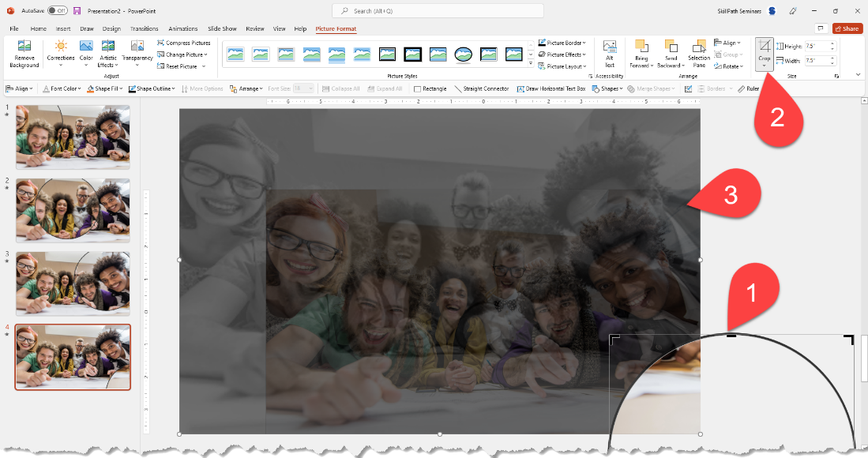Open the Shape Outline dropdown
This screenshot has width=868, height=458.
click(152, 88)
